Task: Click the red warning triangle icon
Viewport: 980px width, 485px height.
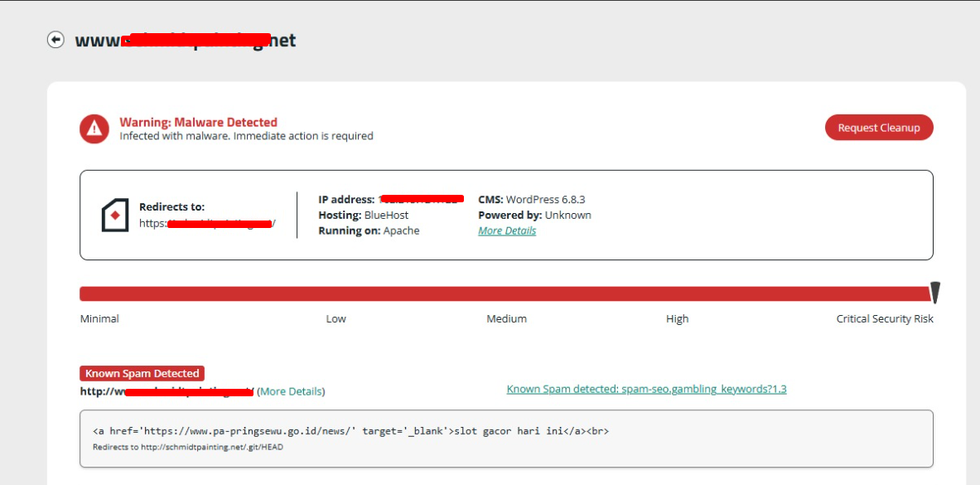Action: (x=94, y=129)
